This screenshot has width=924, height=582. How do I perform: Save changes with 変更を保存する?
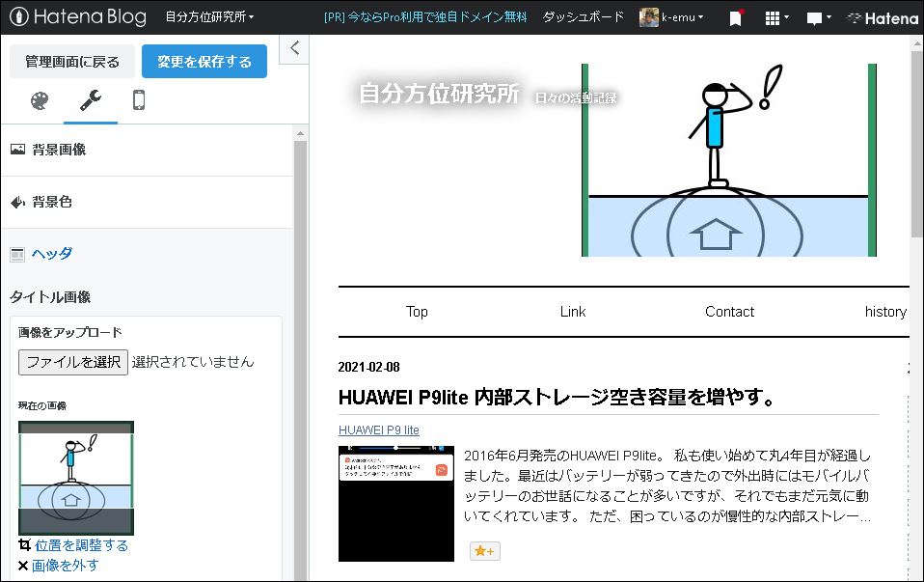(x=204, y=62)
